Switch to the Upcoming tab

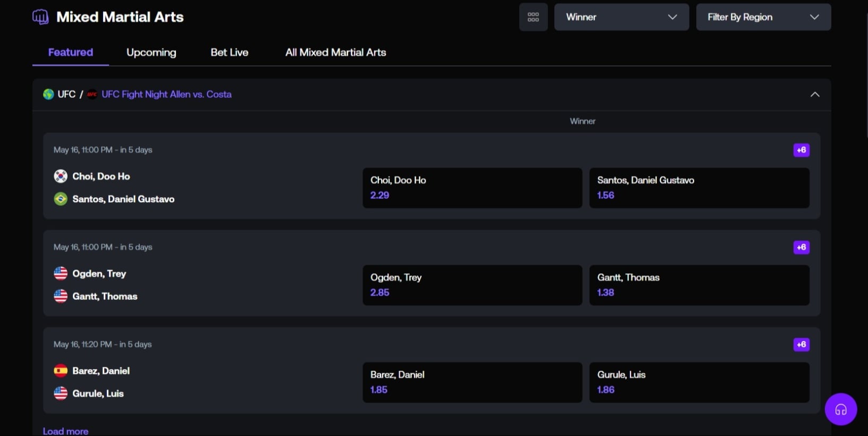point(151,52)
